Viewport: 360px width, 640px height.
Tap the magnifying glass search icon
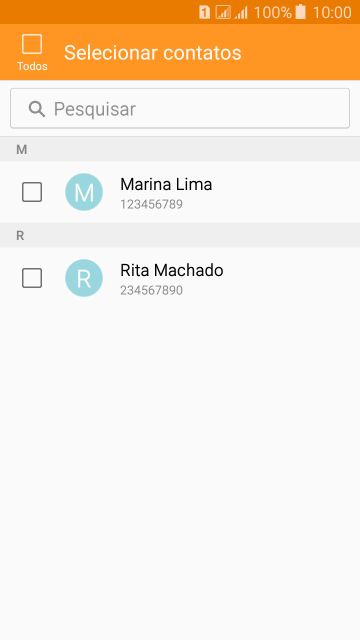click(37, 109)
